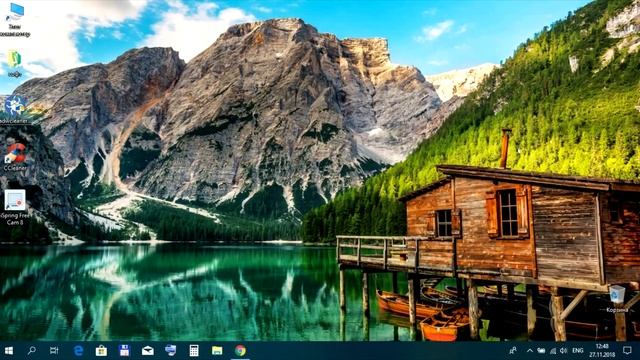The width and height of the screenshot is (640, 360).
Task: Click the volume speaker tray icon
Action: click(564, 351)
